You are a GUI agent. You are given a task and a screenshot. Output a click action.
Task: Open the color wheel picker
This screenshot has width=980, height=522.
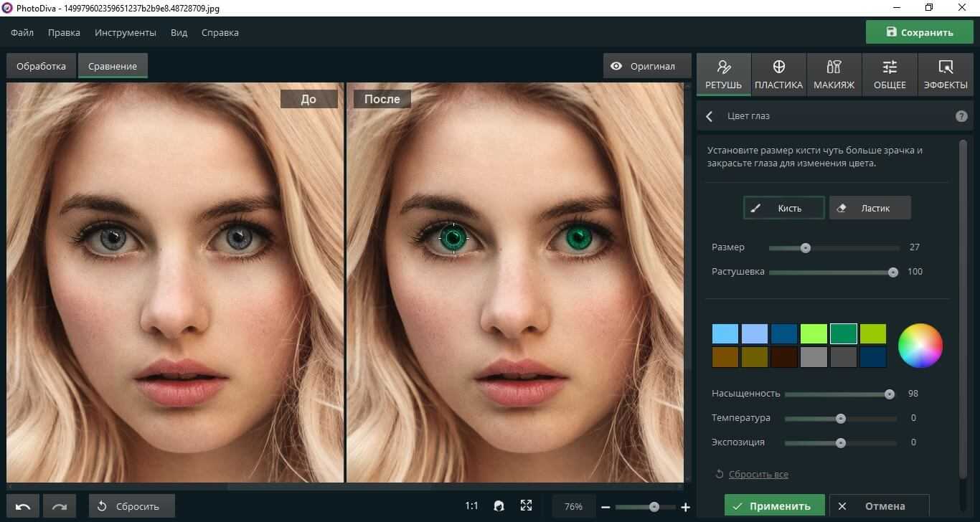click(x=920, y=346)
